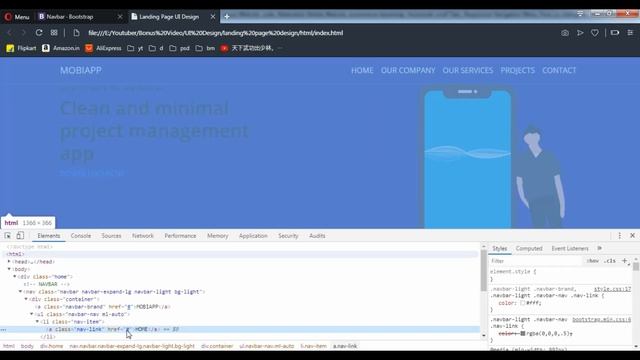This screenshot has width=640, height=360.
Task: Click the battery saver icon
Action: tap(615, 33)
